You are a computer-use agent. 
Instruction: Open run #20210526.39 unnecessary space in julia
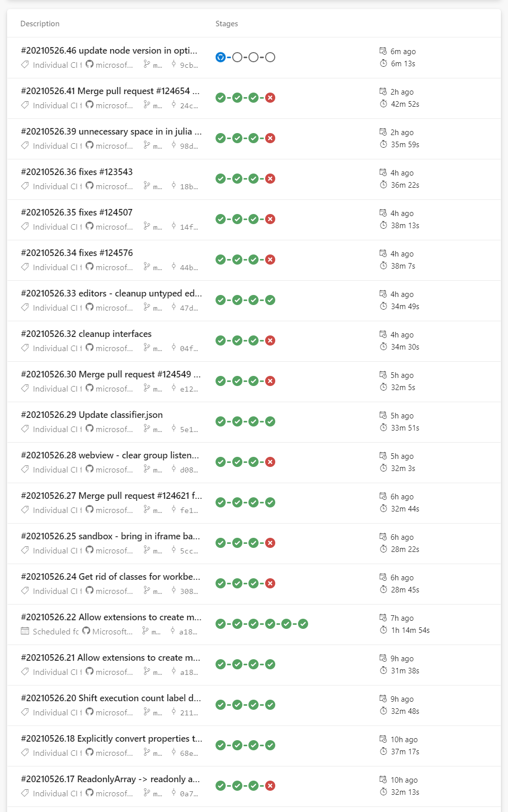111,132
